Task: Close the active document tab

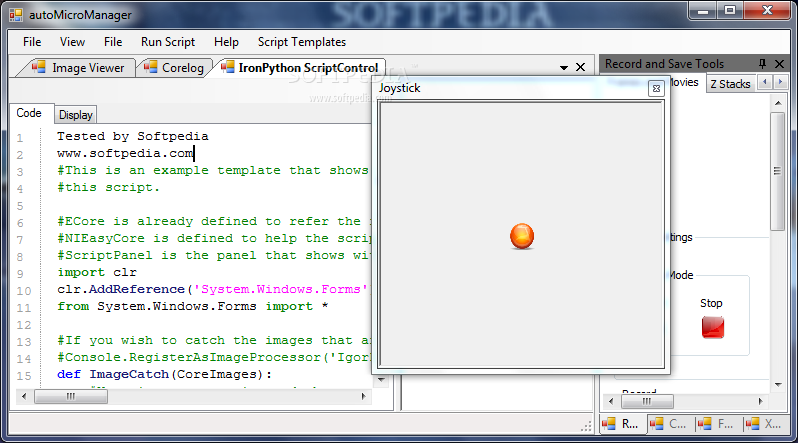Action: pos(580,67)
